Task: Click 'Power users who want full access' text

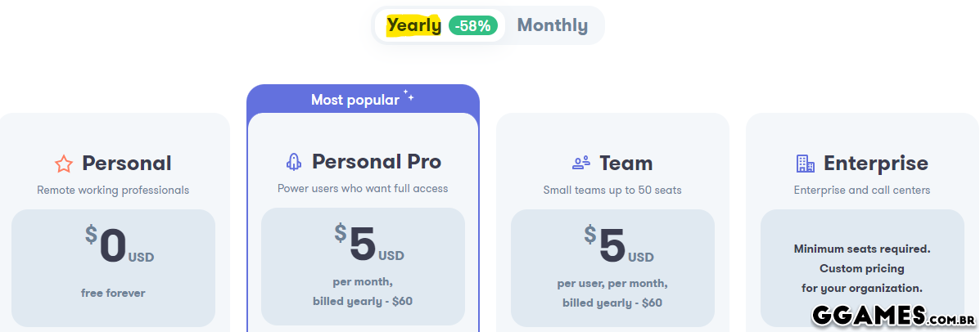Action: 363,189
